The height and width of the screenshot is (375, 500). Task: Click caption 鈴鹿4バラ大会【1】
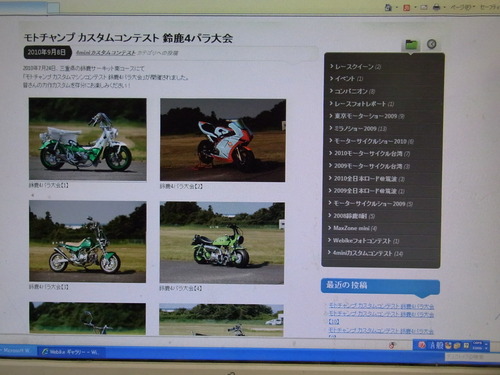tap(48, 185)
